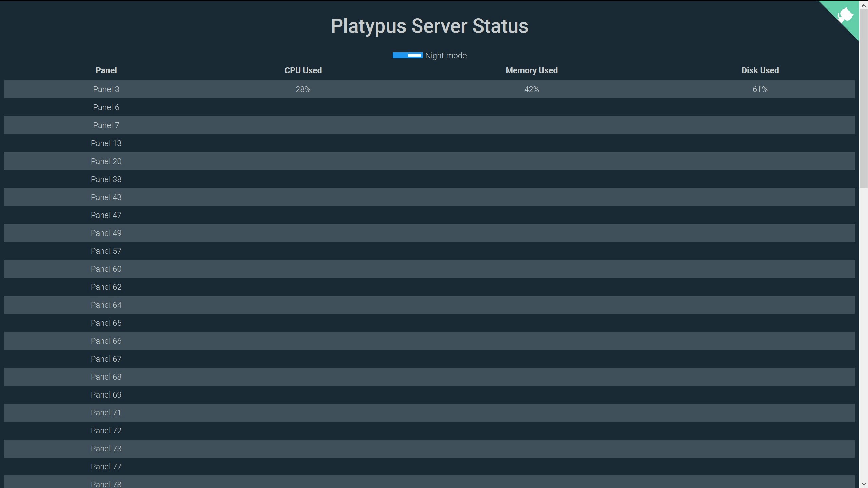Open Panel 49 status row
868x488 pixels.
click(x=106, y=233)
